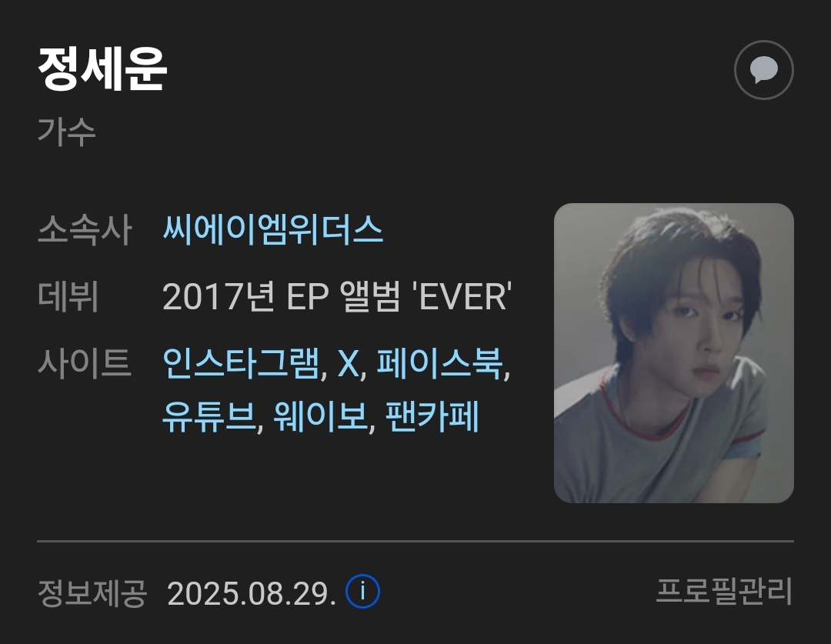The width and height of the screenshot is (831, 644).
Task: Select the 정세운 name heading
Action: click(102, 69)
